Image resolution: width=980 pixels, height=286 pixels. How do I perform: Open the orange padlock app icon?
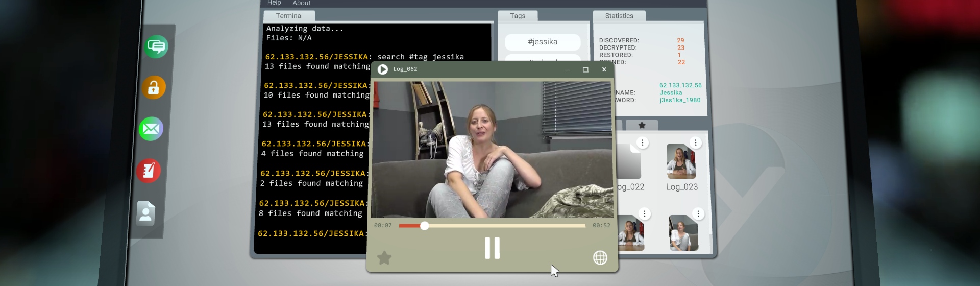[x=154, y=88]
